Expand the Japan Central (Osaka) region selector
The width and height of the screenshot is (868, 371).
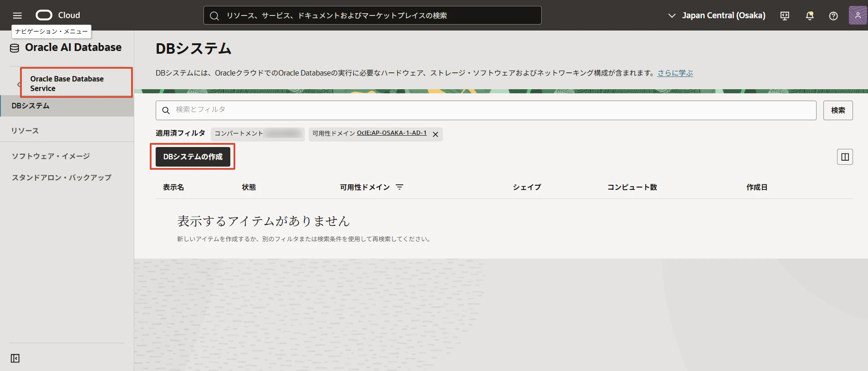pos(716,15)
